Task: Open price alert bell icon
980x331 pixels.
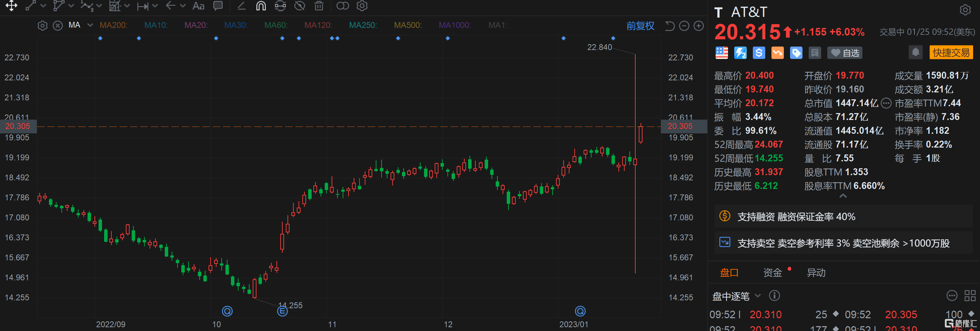Action: click(x=915, y=52)
